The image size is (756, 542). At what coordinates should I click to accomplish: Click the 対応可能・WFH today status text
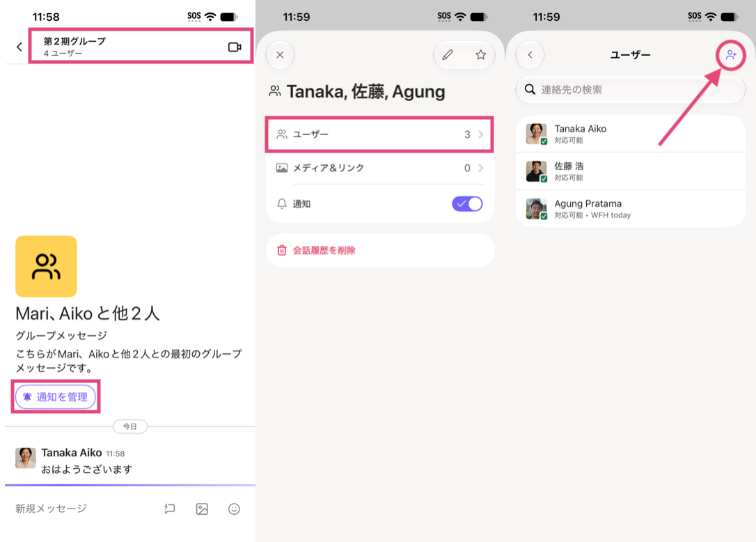pos(592,215)
